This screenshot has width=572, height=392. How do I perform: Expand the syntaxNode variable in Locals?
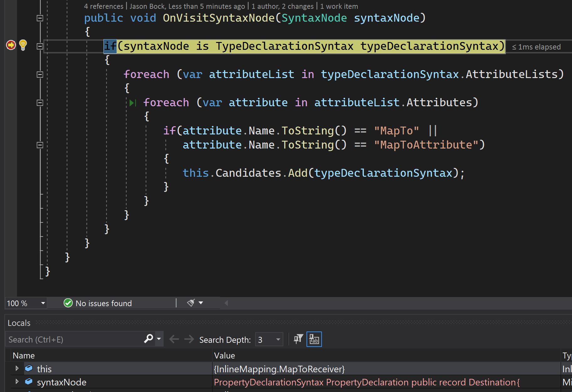17,382
